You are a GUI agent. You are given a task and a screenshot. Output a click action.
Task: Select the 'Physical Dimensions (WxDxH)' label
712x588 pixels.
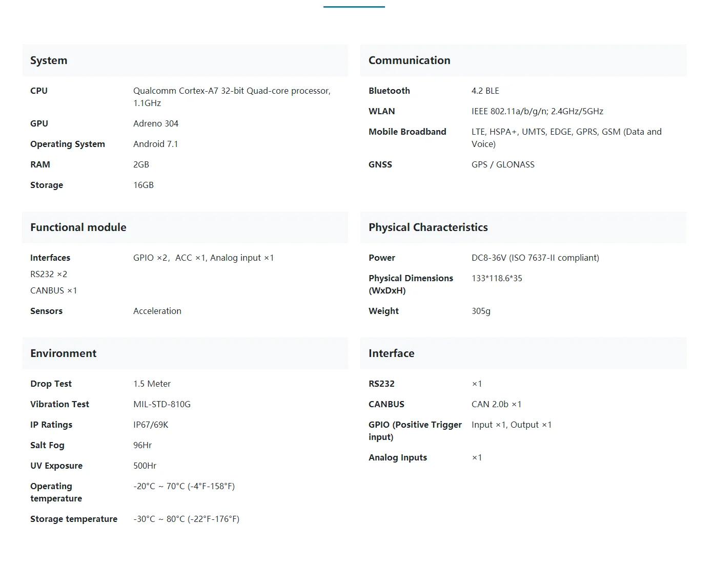pos(411,284)
